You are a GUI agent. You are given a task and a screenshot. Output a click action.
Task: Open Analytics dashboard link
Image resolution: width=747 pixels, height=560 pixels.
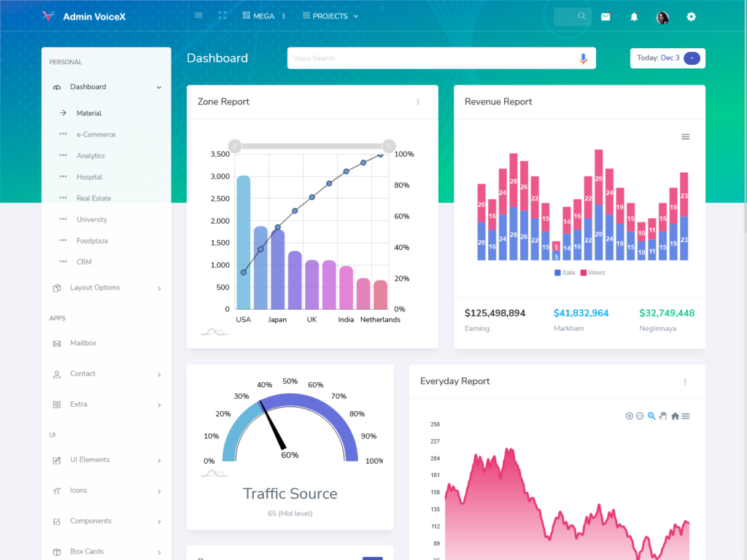click(x=90, y=156)
